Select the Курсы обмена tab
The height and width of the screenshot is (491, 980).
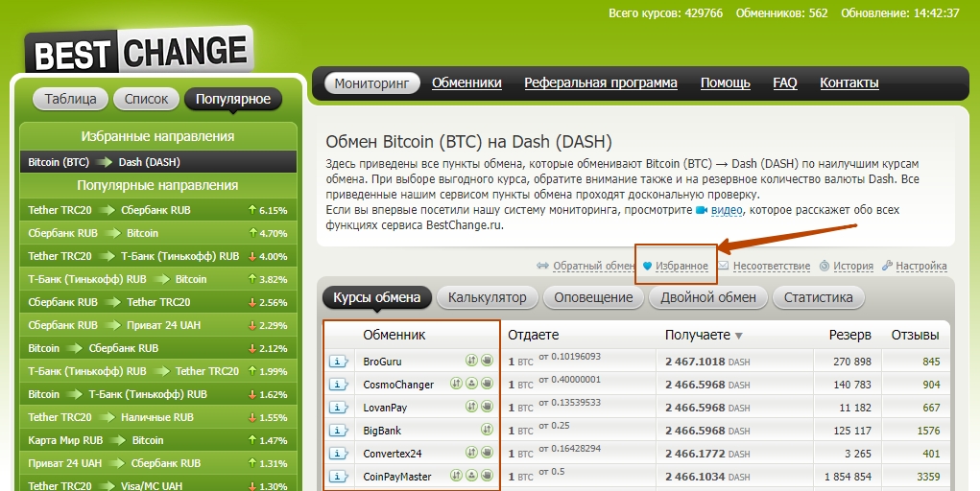[x=377, y=297]
